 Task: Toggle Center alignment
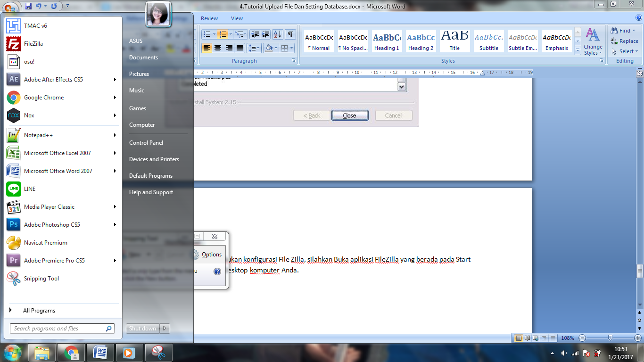218,48
